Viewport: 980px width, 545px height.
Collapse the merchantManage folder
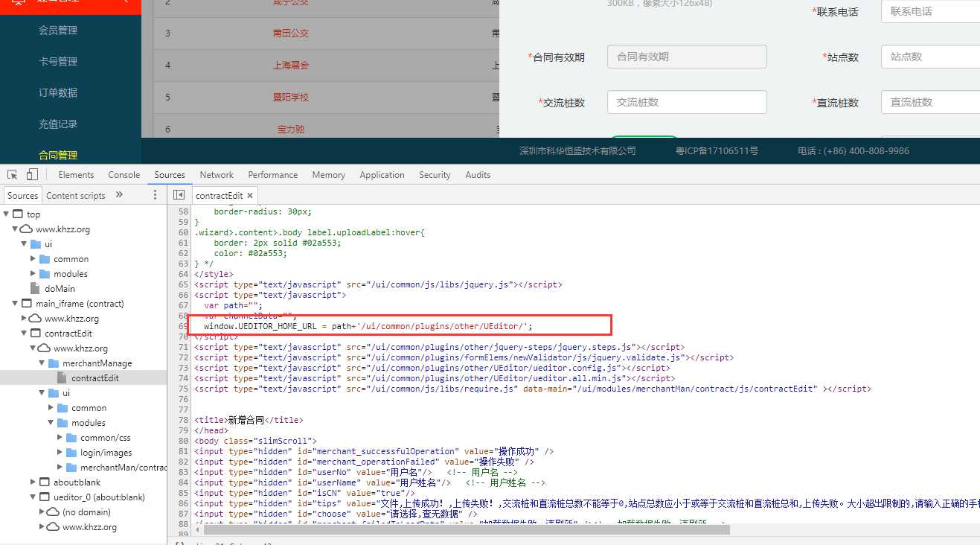point(42,363)
